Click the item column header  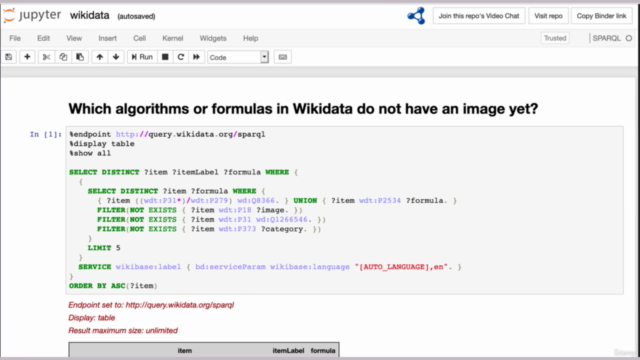(184, 351)
